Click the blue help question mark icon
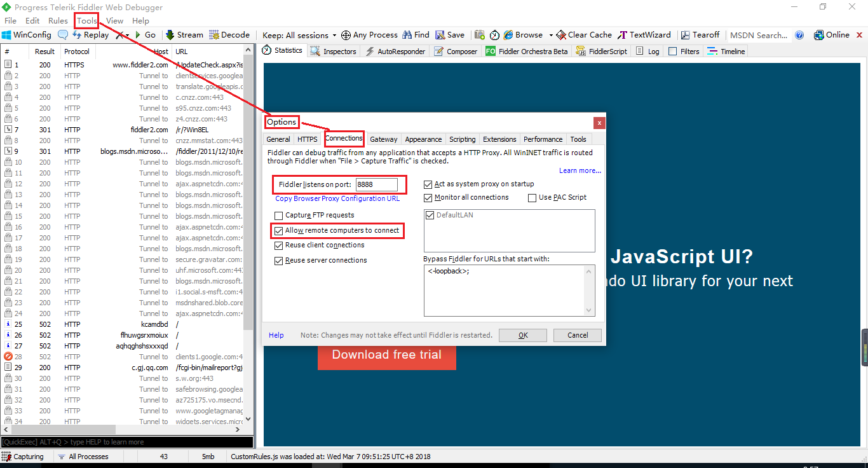The height and width of the screenshot is (468, 868). (799, 35)
